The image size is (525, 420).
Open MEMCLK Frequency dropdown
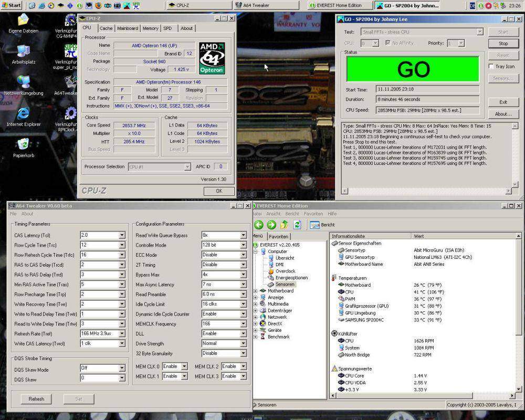(244, 324)
